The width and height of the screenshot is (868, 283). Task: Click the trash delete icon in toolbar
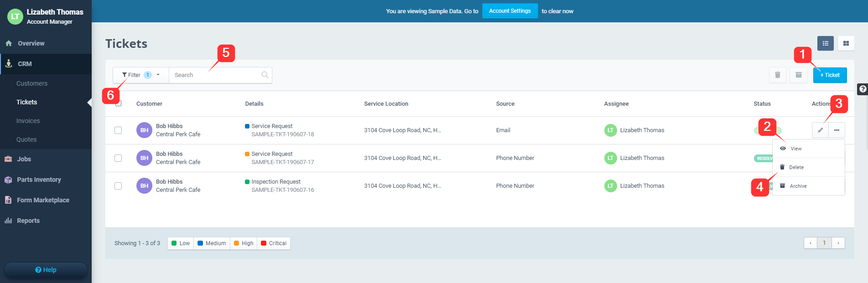click(x=777, y=75)
